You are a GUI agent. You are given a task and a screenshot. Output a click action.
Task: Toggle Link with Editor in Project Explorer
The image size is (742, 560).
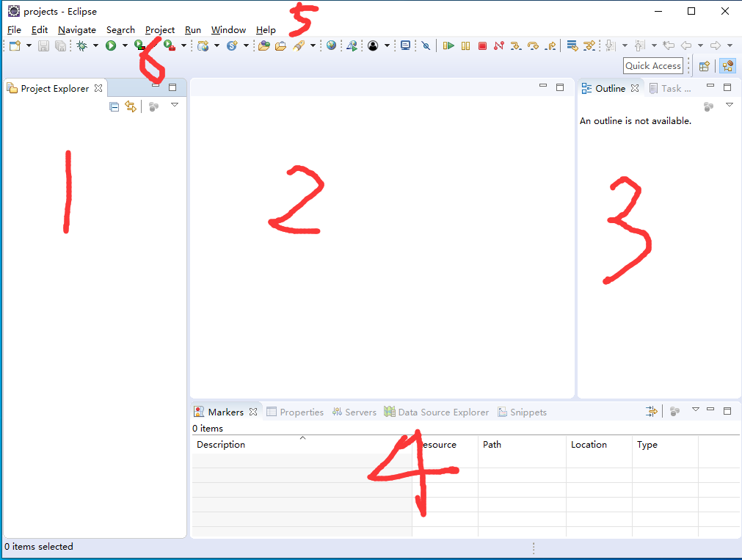point(131,106)
